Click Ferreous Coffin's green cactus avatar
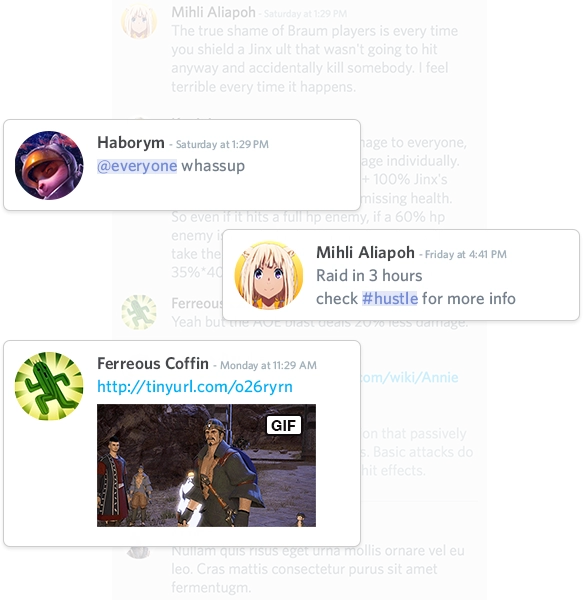This screenshot has width=583, height=600. [x=49, y=386]
